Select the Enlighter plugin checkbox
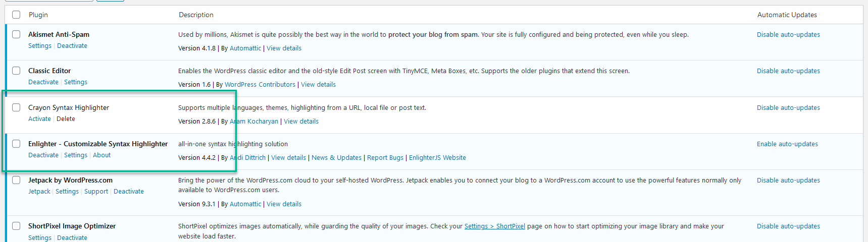The image size is (868, 242). (16, 144)
